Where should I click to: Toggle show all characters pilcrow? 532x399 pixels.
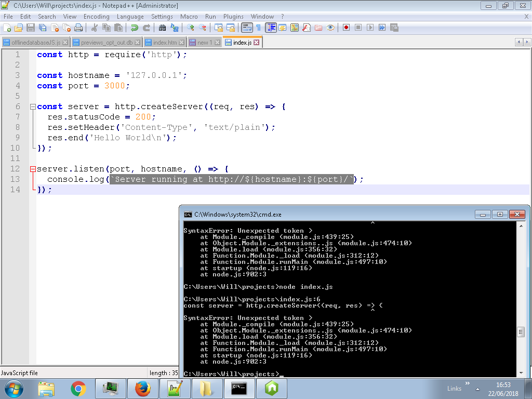click(x=259, y=28)
